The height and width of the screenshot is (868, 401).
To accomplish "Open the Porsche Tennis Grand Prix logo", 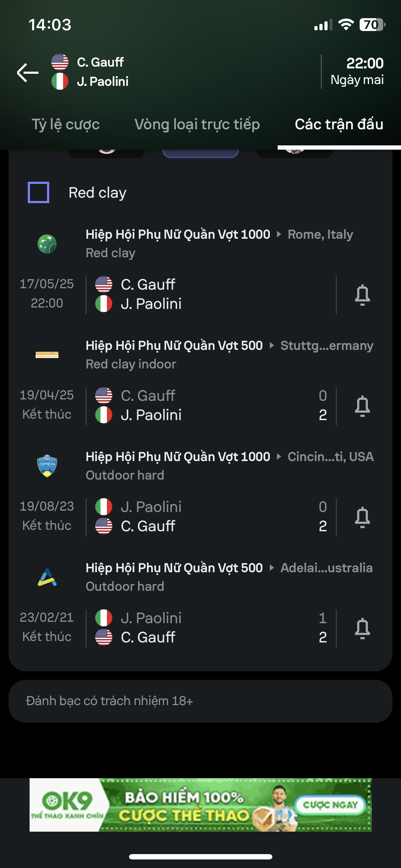I will pos(47,355).
